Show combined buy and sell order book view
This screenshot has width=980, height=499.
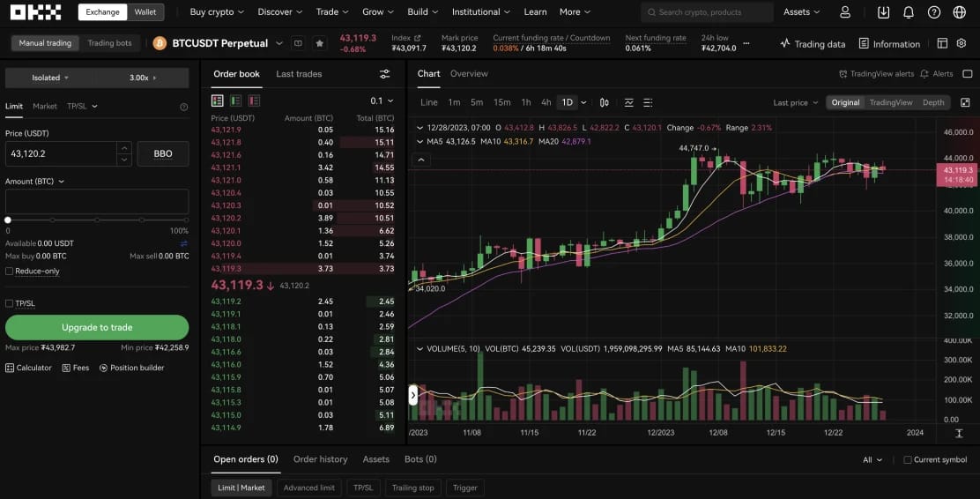tap(218, 101)
